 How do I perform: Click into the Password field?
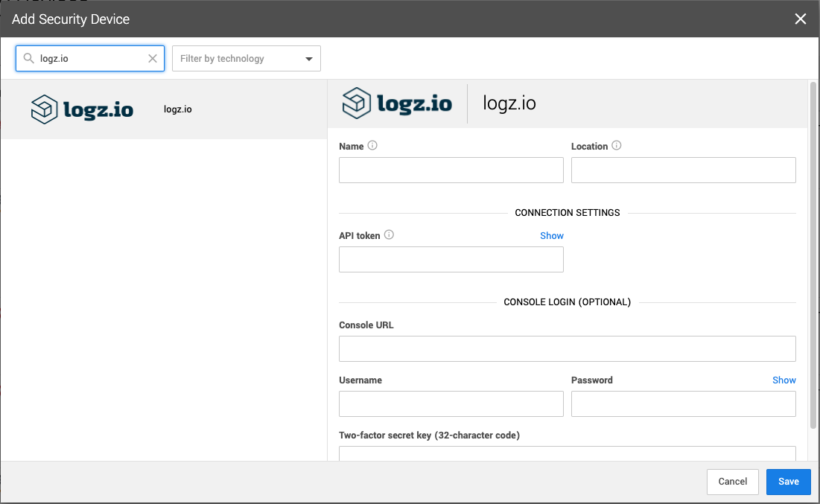684,404
